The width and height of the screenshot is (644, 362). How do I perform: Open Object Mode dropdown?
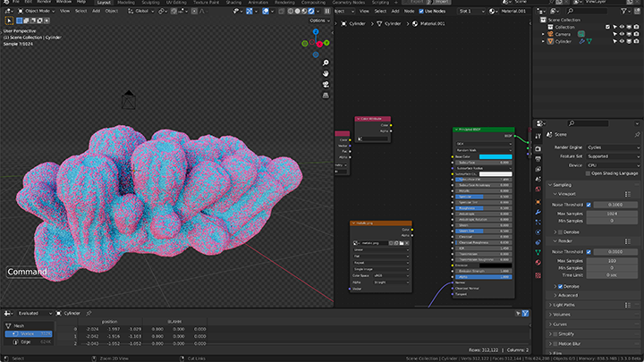point(36,11)
